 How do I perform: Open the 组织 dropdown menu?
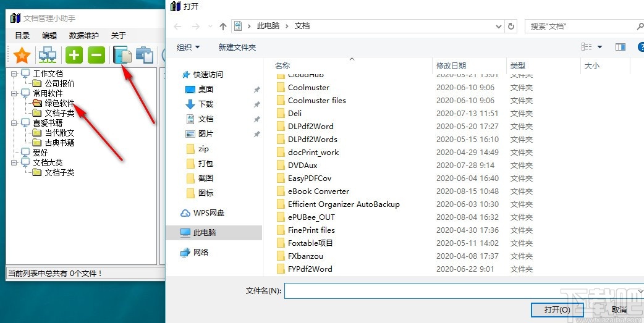188,47
